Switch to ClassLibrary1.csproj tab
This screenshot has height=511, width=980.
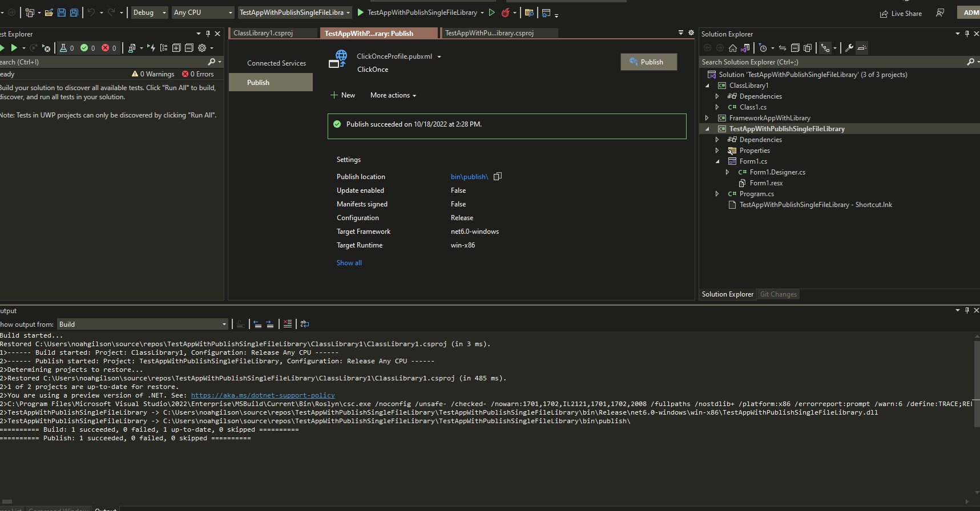click(x=273, y=33)
